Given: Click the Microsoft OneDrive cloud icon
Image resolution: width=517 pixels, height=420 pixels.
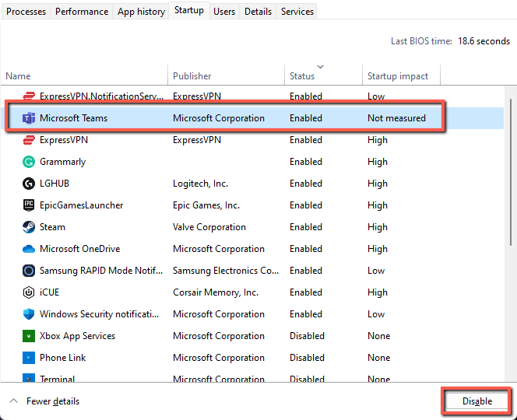Looking at the screenshot, I should [x=29, y=249].
